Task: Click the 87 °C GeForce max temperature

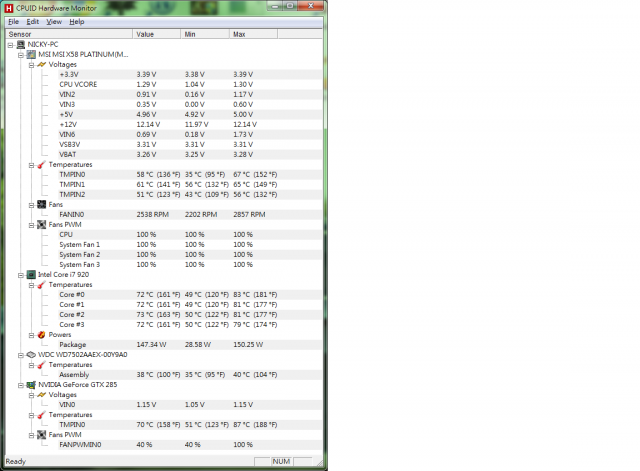Action: click(255, 424)
